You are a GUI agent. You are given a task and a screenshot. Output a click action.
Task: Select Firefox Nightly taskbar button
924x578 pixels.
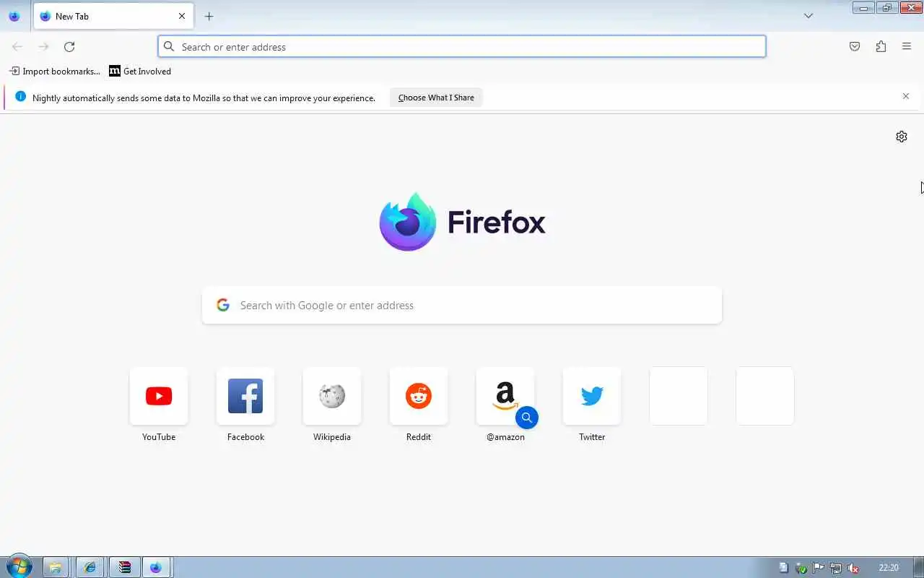(157, 567)
